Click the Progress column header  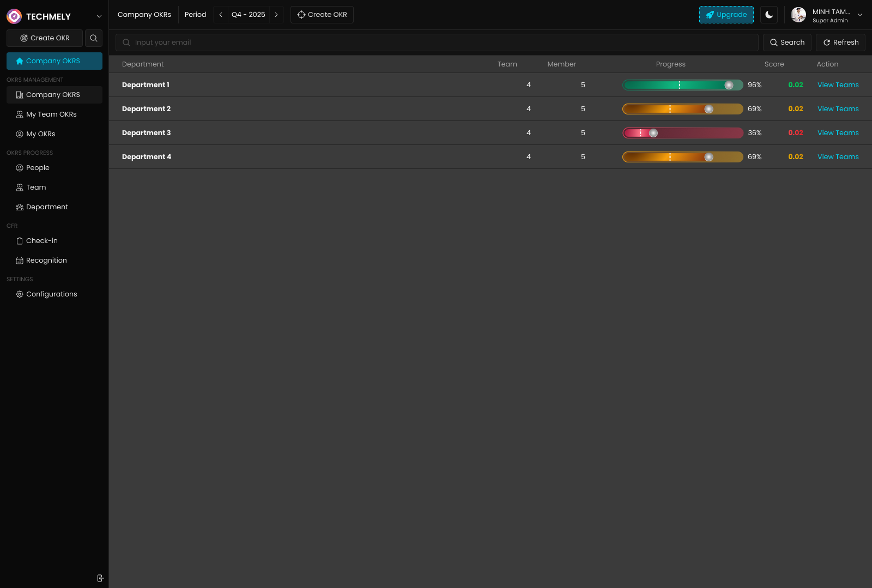tap(671, 64)
